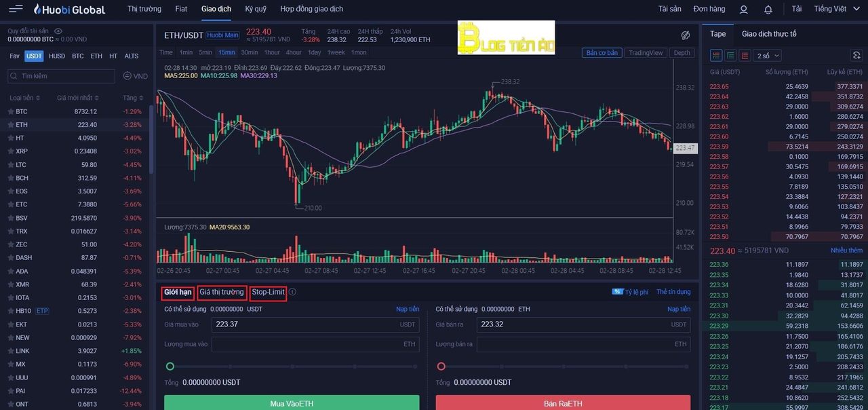Screen dimensions: 868x410
Task: Open the Ký quỹ navigation menu
Action: tap(256, 10)
